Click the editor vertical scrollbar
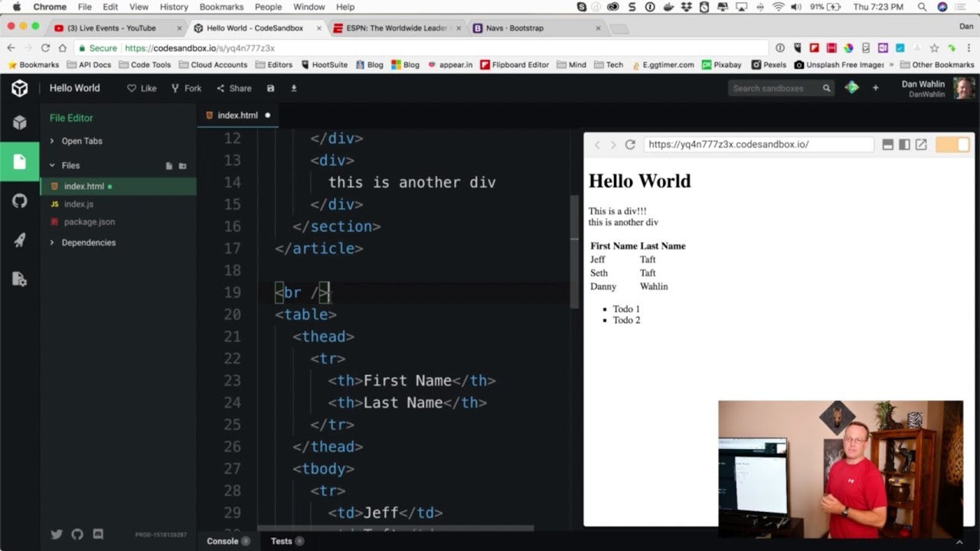The image size is (980, 551). (x=574, y=253)
